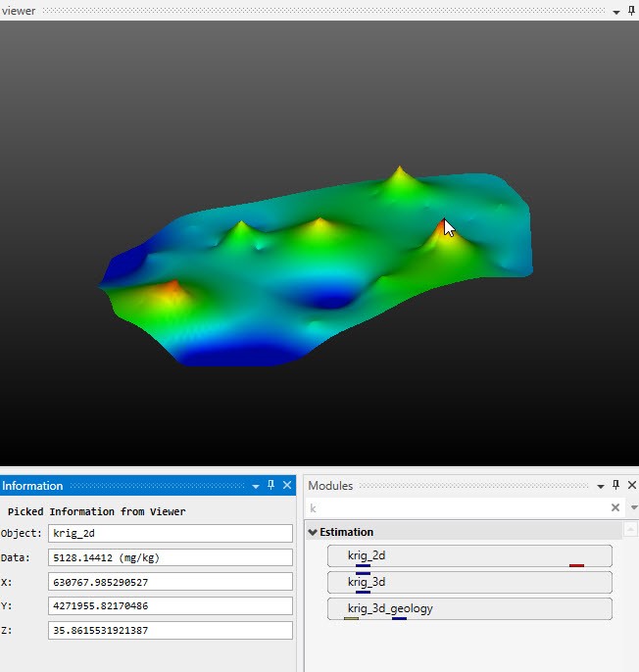Screen dimensions: 639x672
Task: Click the red output port on krig_2d
Action: tap(576, 565)
